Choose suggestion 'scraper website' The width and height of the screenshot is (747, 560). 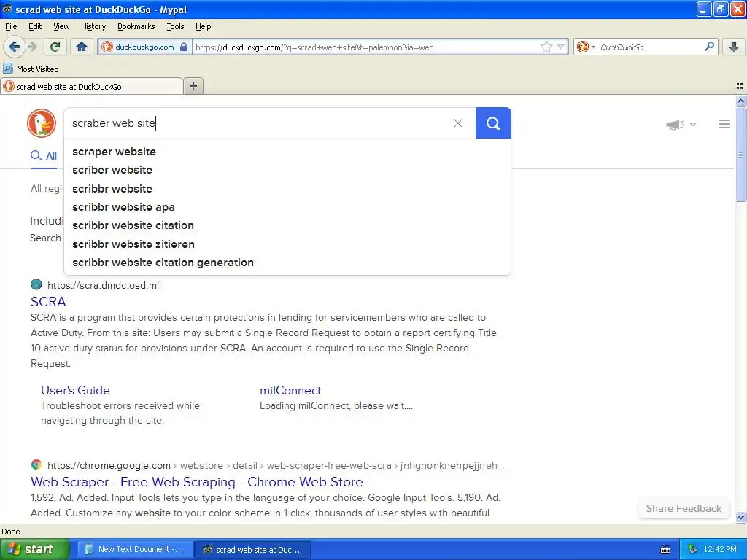click(287, 152)
